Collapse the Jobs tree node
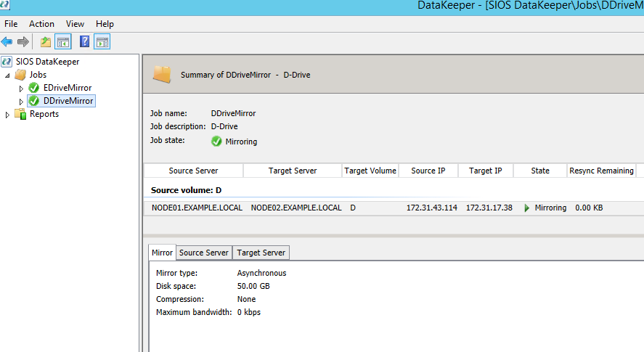The height and width of the screenshot is (352, 644). [x=7, y=75]
